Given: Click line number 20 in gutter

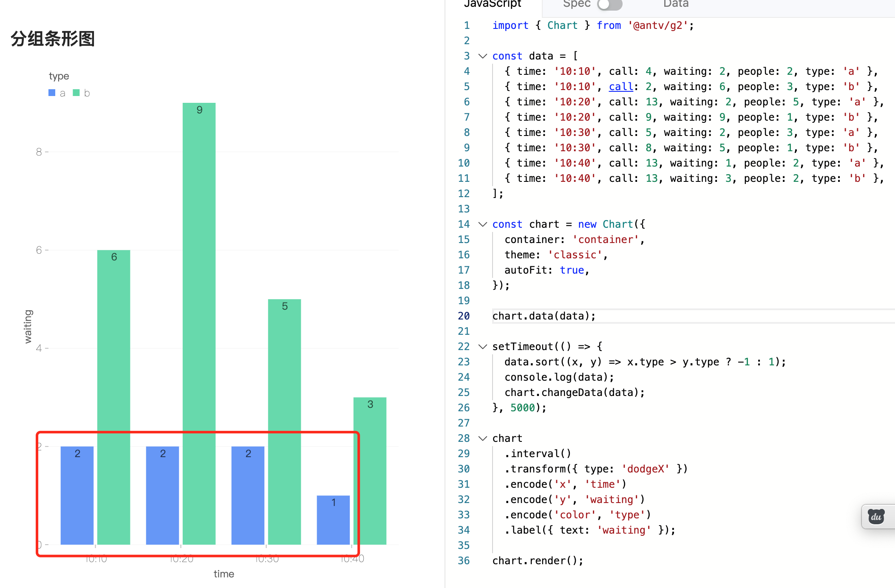Looking at the screenshot, I should [x=464, y=316].
